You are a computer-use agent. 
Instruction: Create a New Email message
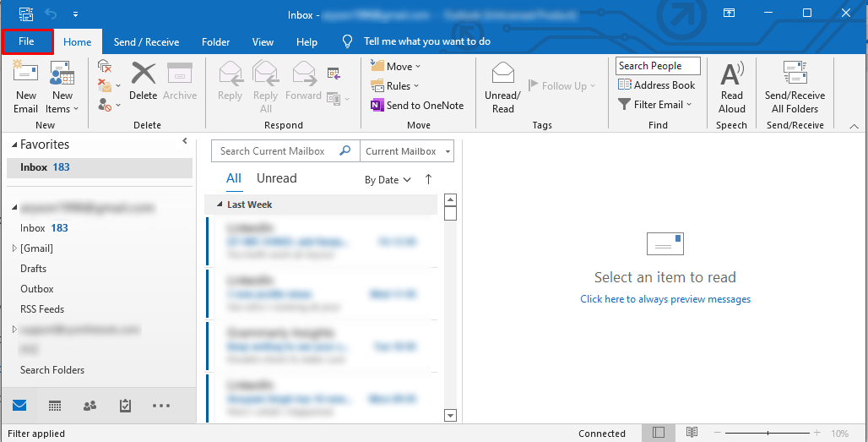click(25, 86)
